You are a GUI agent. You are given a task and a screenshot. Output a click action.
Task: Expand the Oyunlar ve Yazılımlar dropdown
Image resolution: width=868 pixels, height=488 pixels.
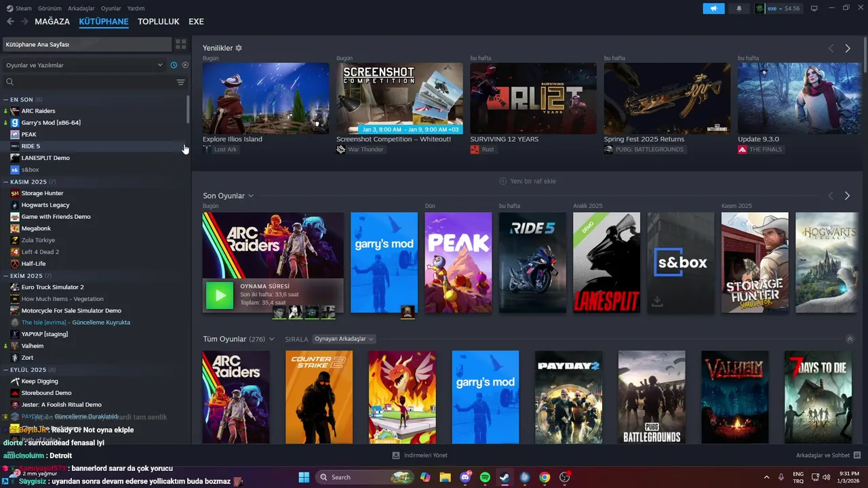(x=84, y=65)
